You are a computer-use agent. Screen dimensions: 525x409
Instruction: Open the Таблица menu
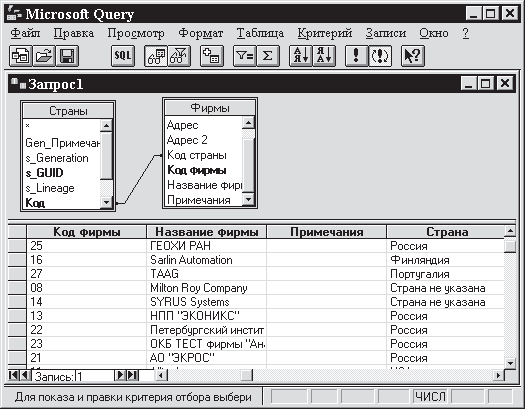[260, 33]
